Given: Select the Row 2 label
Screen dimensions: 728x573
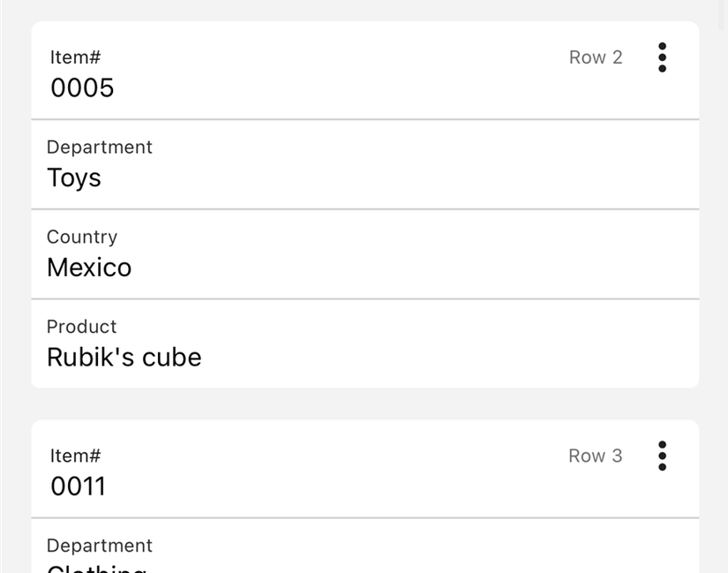Looking at the screenshot, I should tap(596, 57).
